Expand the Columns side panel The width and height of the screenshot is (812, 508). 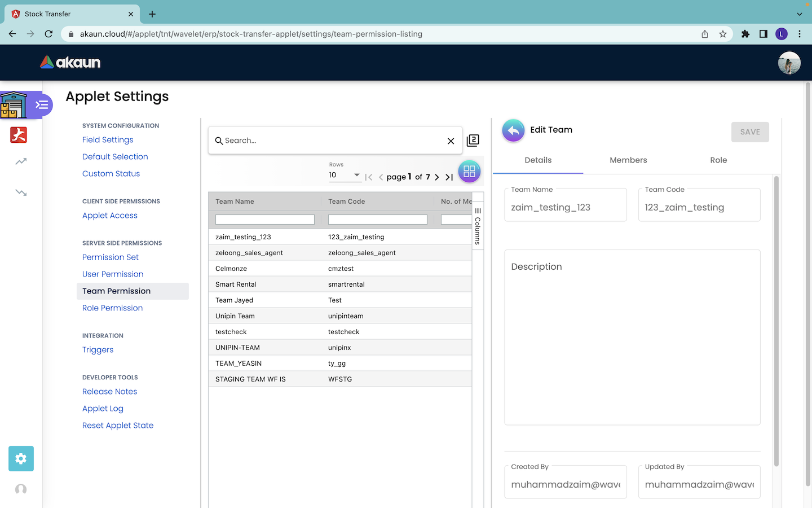[x=478, y=226]
